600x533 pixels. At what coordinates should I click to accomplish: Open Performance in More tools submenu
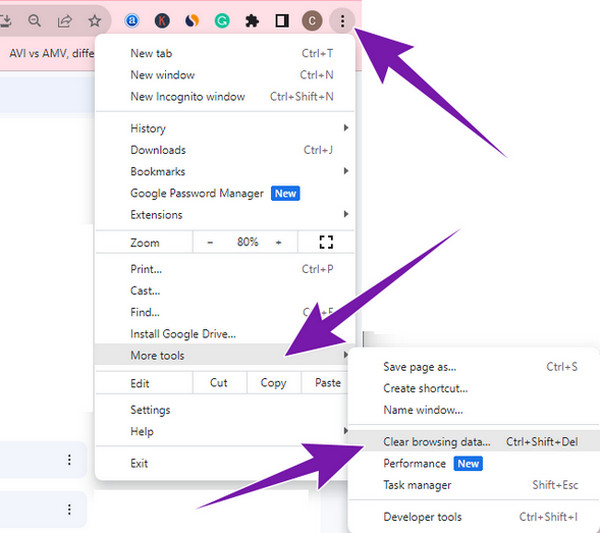(x=474, y=464)
